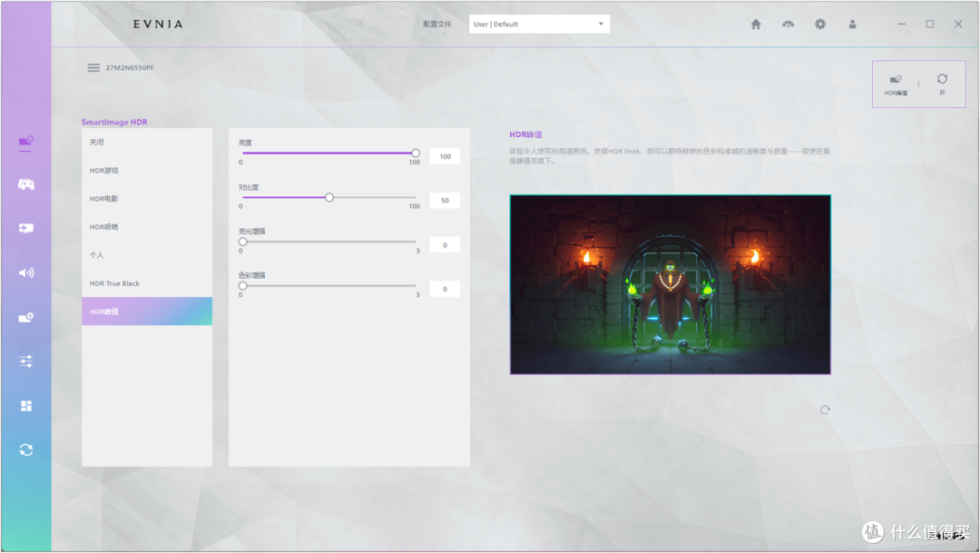The width and height of the screenshot is (980, 553).
Task: Click the 对比度 slider handle
Action: tap(329, 197)
